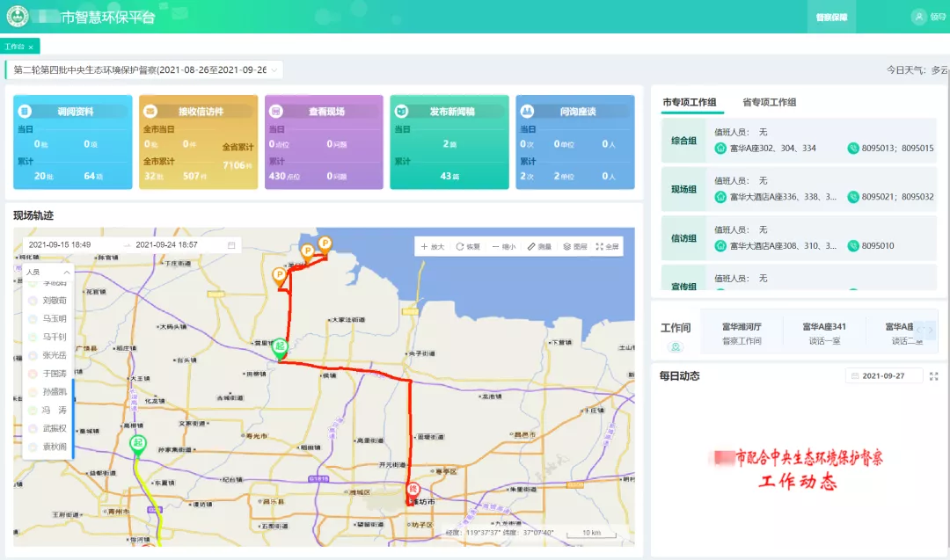Toggle 马千钊 in personnel list
The width and height of the screenshot is (950, 560).
(47, 337)
